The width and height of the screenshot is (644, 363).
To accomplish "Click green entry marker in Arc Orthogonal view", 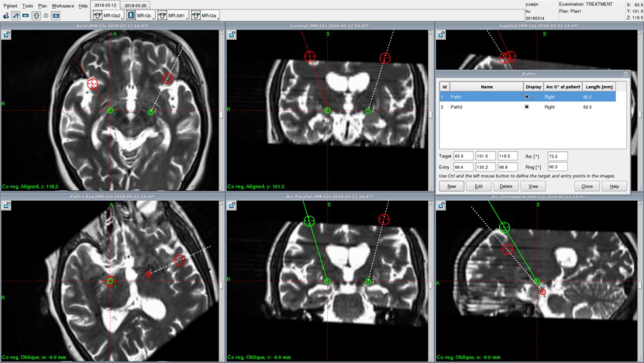I will [504, 227].
